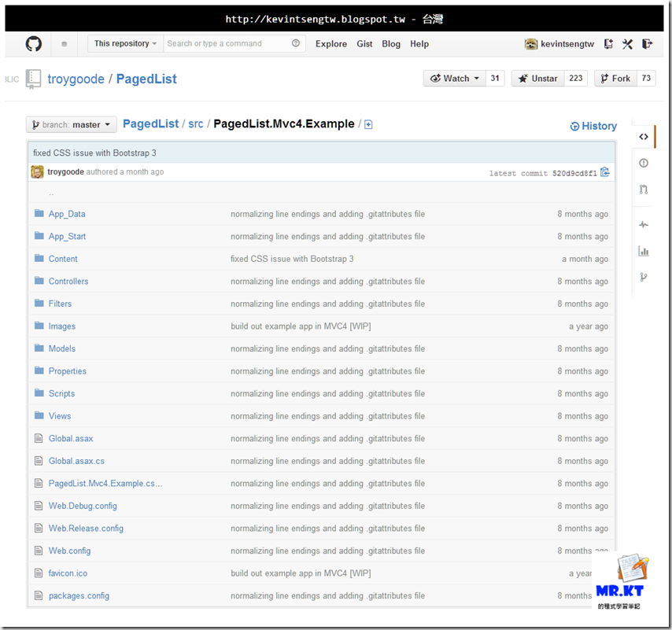The height and width of the screenshot is (630, 672).
Task: Open PagedList.Mvc4.Example.cs... file
Action: tap(105, 483)
